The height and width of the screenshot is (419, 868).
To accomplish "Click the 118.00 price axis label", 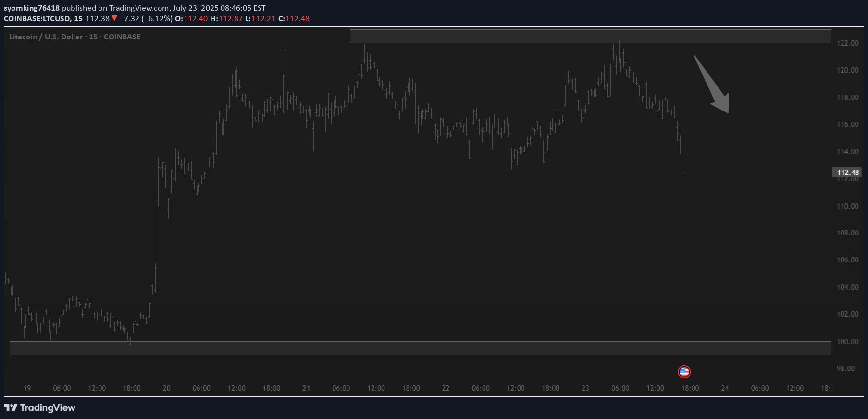I will click(x=847, y=97).
